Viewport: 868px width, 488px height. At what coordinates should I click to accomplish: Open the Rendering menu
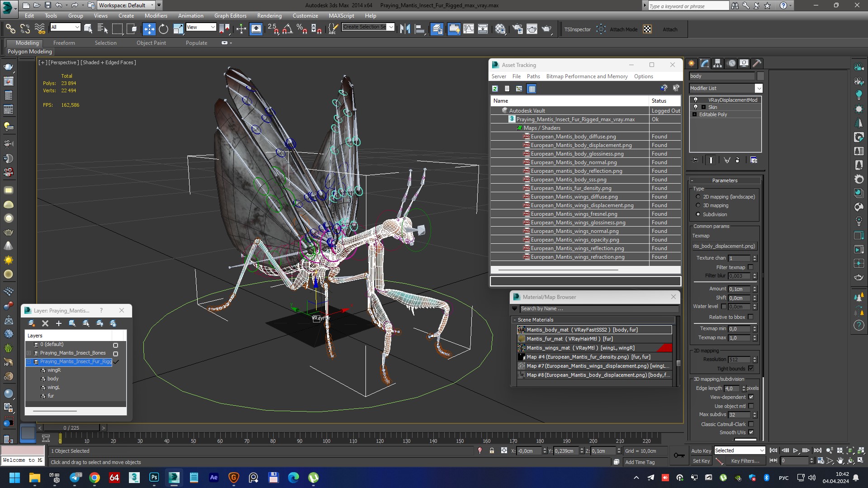(x=269, y=16)
